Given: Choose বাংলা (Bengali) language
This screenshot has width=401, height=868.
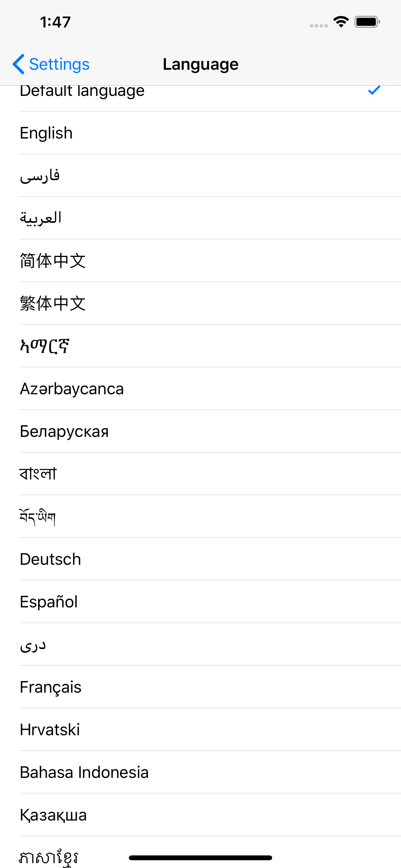Looking at the screenshot, I should (38, 474).
